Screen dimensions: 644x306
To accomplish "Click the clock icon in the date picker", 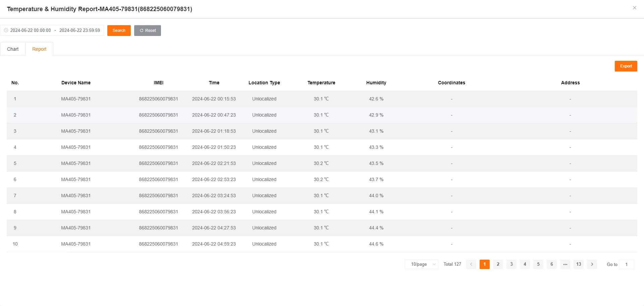I will point(6,30).
